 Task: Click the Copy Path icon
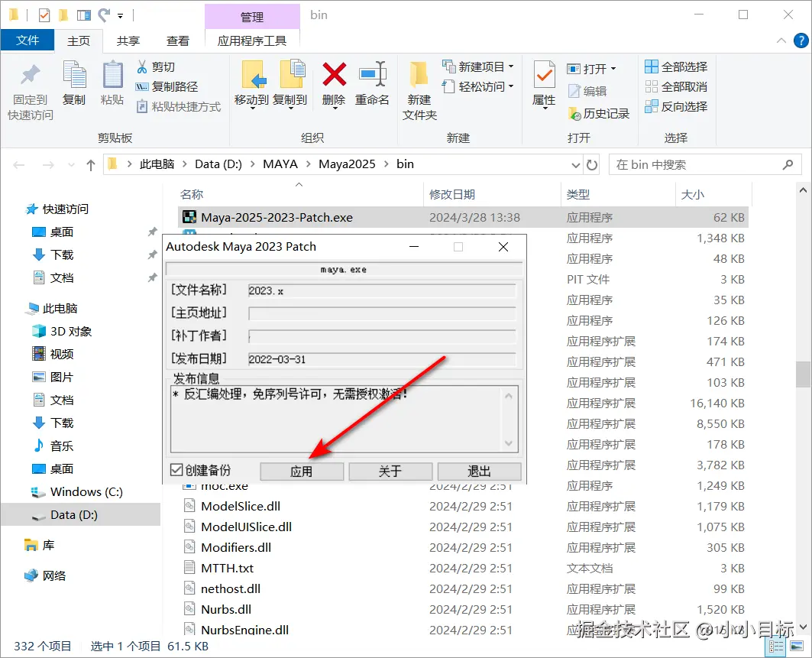pos(142,86)
